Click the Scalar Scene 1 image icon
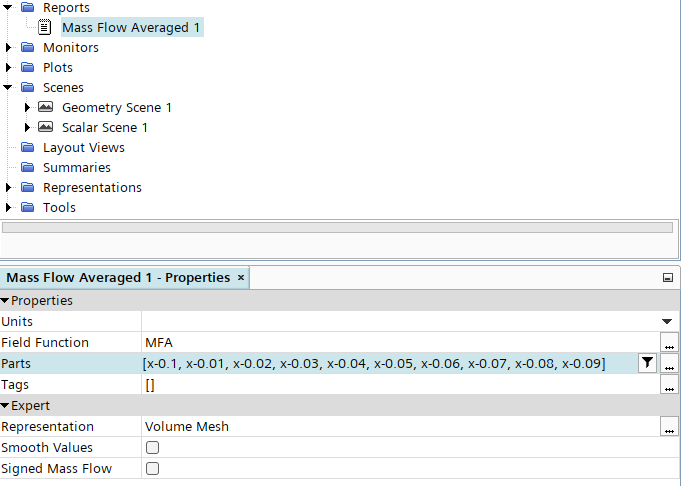The image size is (681, 486). (45, 127)
